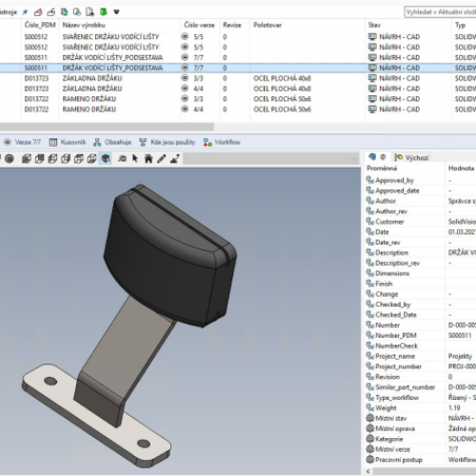Select the Number_PDM variable row
Viewport: 476px width, 476px height.
point(421,335)
